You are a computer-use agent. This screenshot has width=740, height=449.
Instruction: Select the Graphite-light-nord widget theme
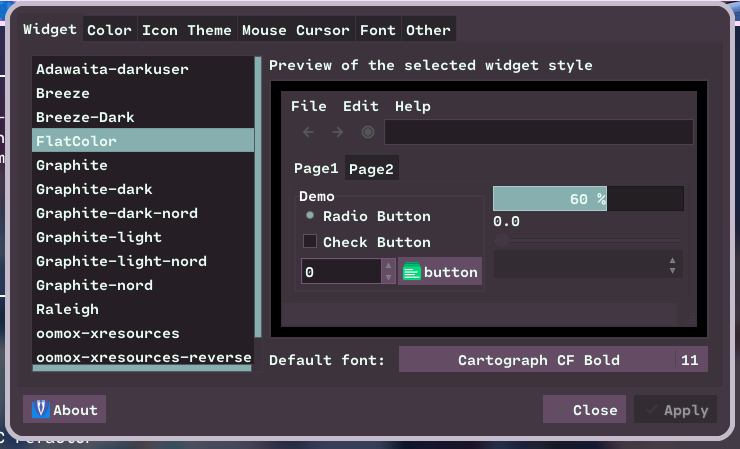(x=143, y=261)
